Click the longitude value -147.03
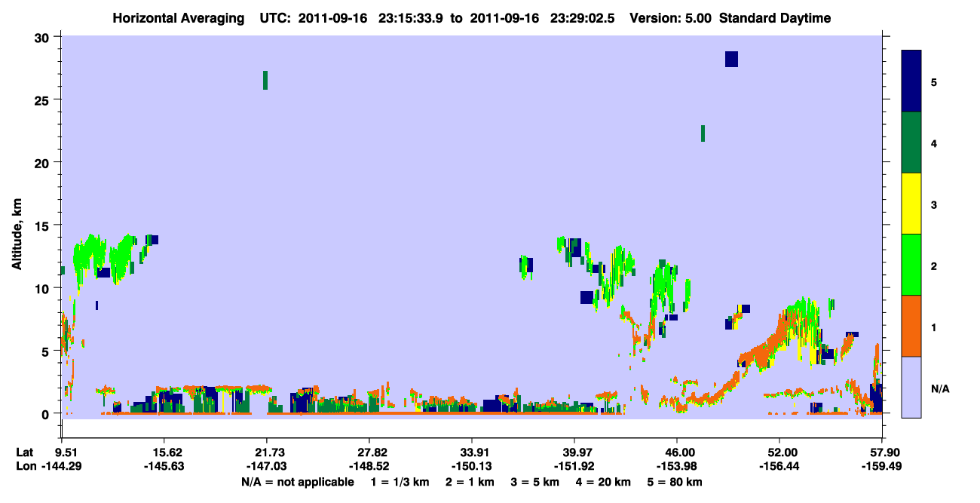This screenshot has width=980, height=503. (266, 466)
